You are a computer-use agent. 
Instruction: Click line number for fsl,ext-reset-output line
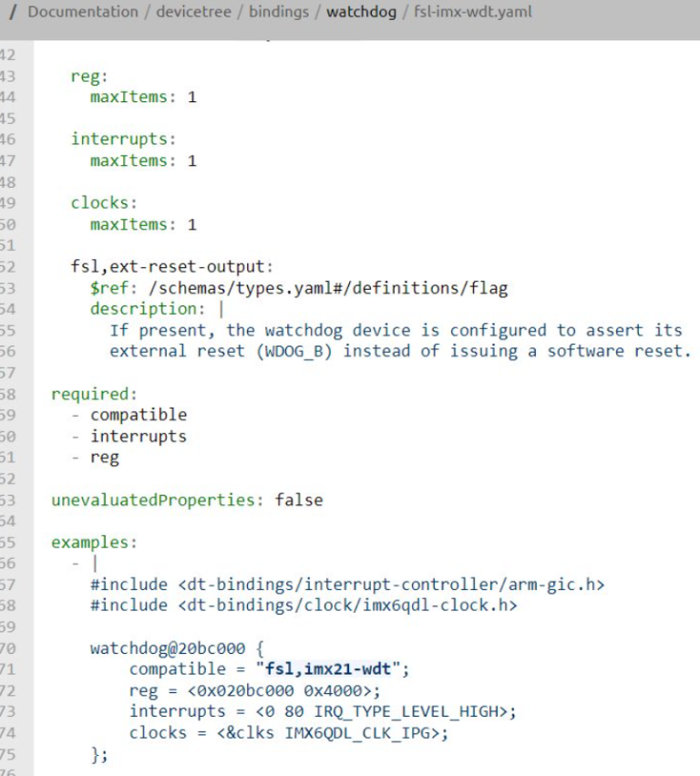[x=6, y=267]
